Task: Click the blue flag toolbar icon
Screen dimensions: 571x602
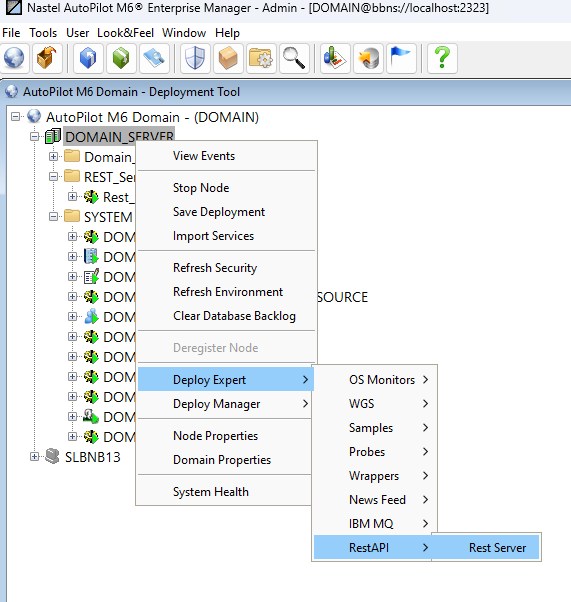Action: click(x=401, y=58)
